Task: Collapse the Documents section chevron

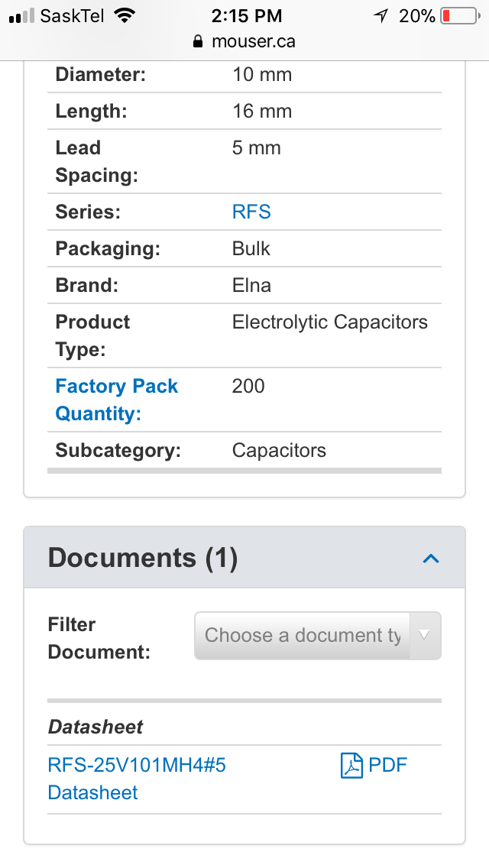Action: coord(431,558)
